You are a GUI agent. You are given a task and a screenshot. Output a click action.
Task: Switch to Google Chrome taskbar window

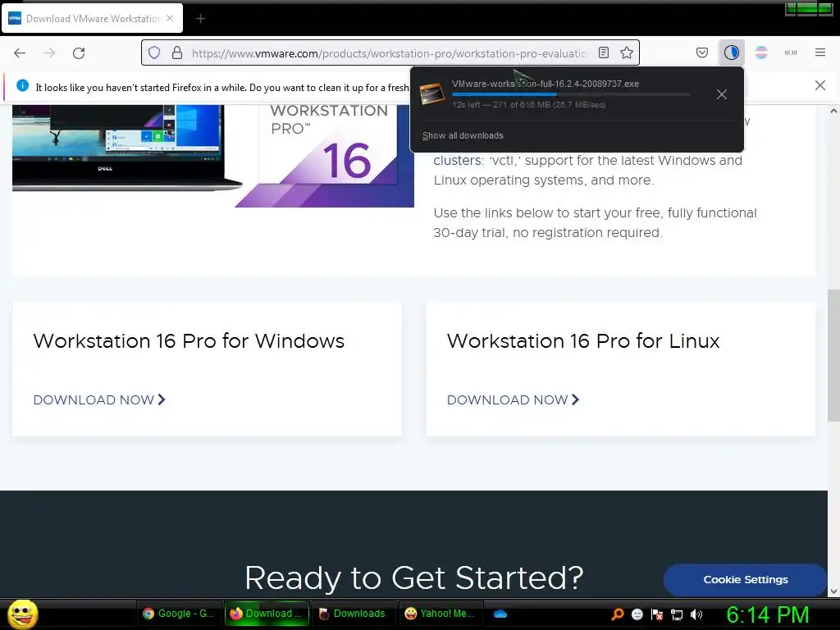(179, 614)
